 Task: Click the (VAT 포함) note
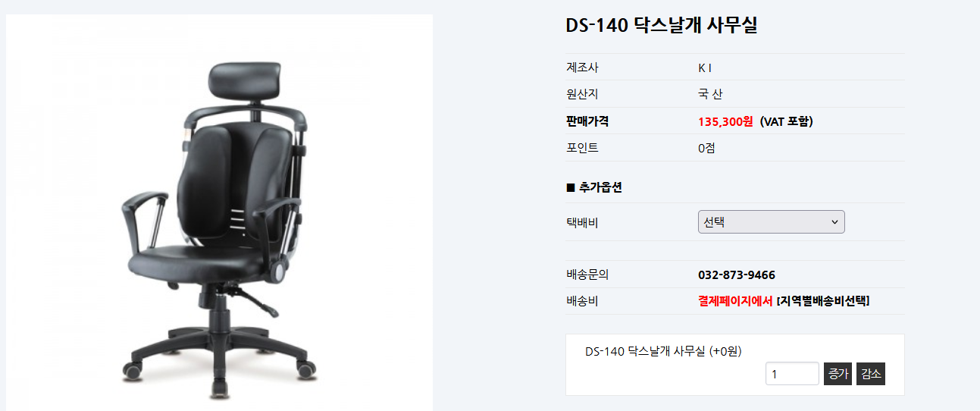pyautogui.click(x=787, y=121)
